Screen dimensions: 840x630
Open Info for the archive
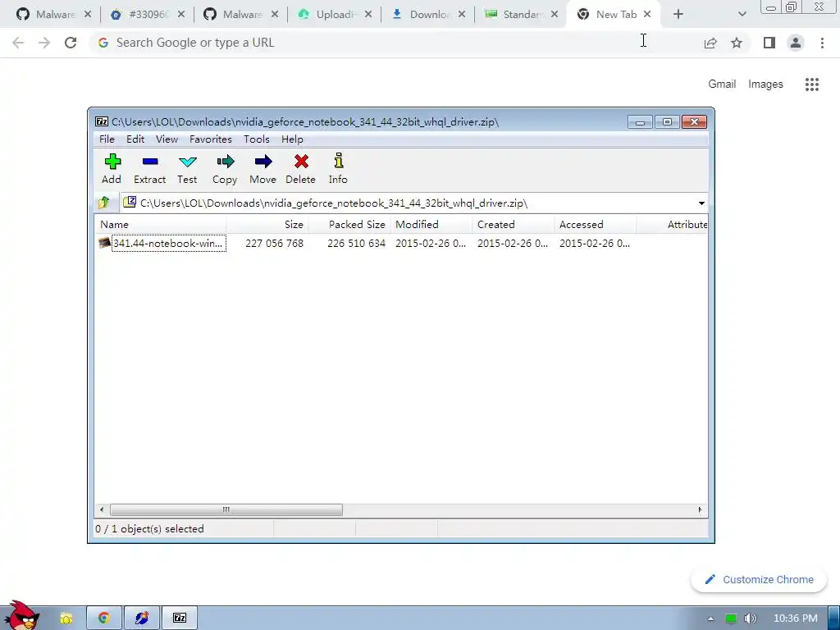(x=338, y=169)
